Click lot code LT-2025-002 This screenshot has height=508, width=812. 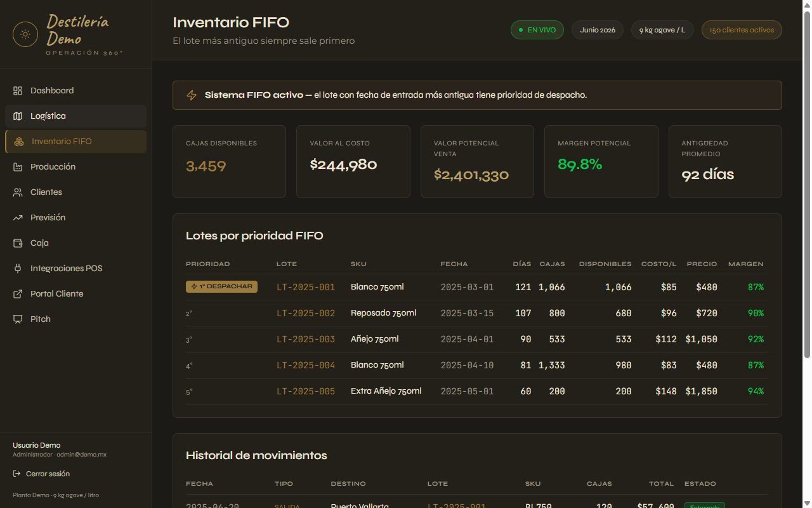306,313
